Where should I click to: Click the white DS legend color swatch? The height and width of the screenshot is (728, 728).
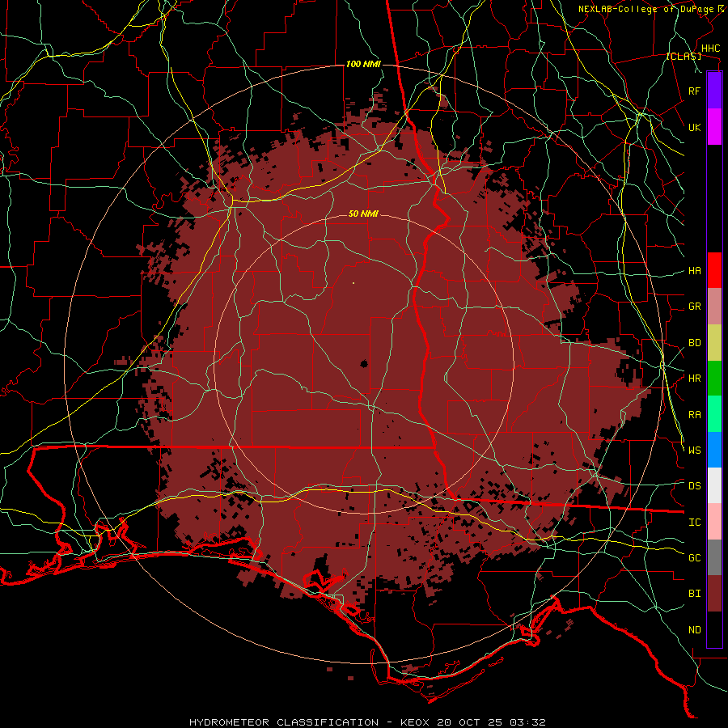click(x=714, y=485)
